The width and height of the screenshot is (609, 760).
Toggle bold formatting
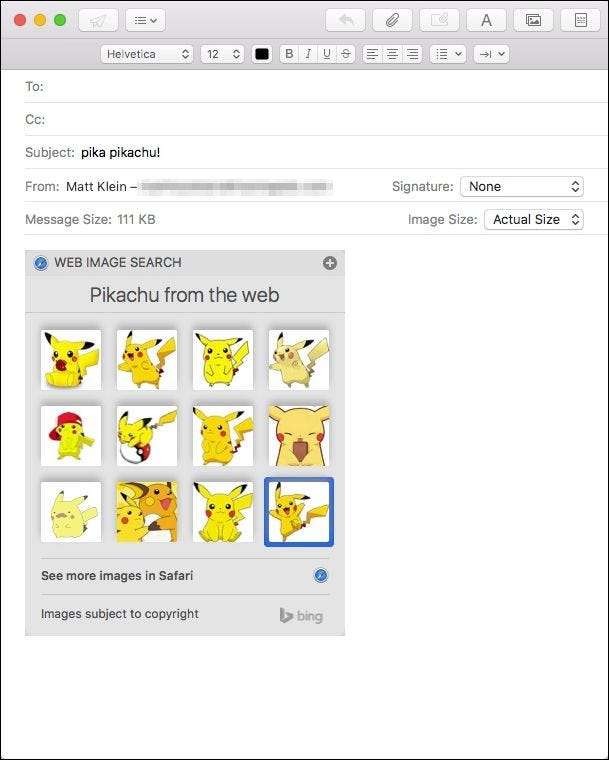point(289,54)
